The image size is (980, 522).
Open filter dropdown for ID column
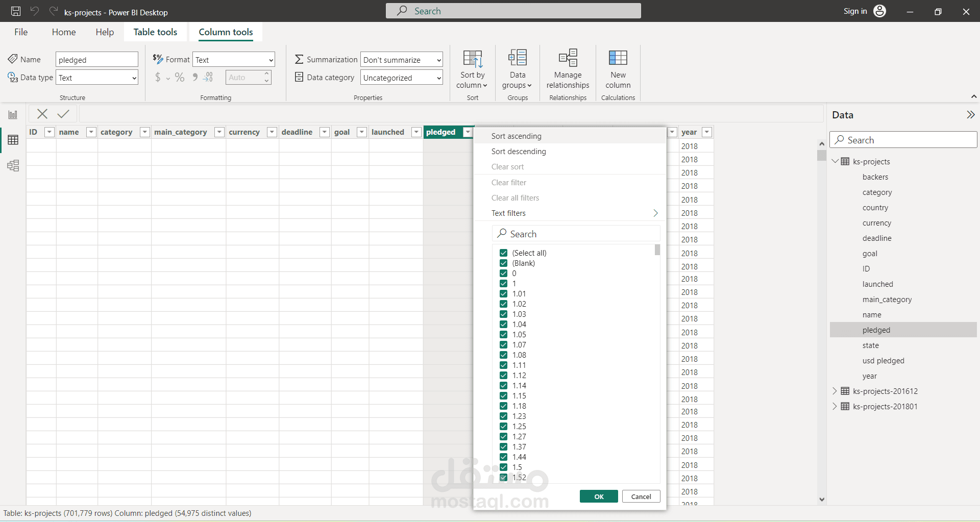click(50, 132)
